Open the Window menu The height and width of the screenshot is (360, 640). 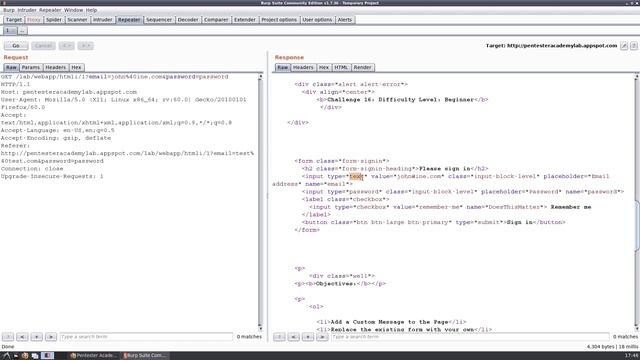73,10
